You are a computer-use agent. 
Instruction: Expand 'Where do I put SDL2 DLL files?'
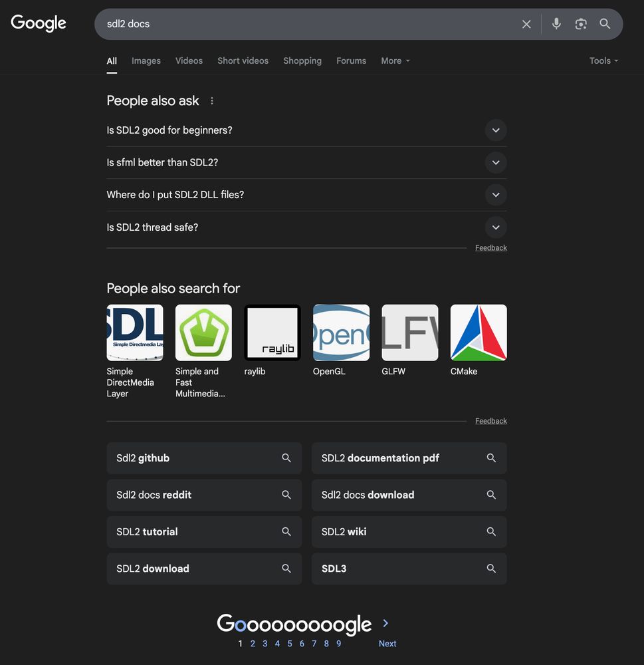coord(496,195)
